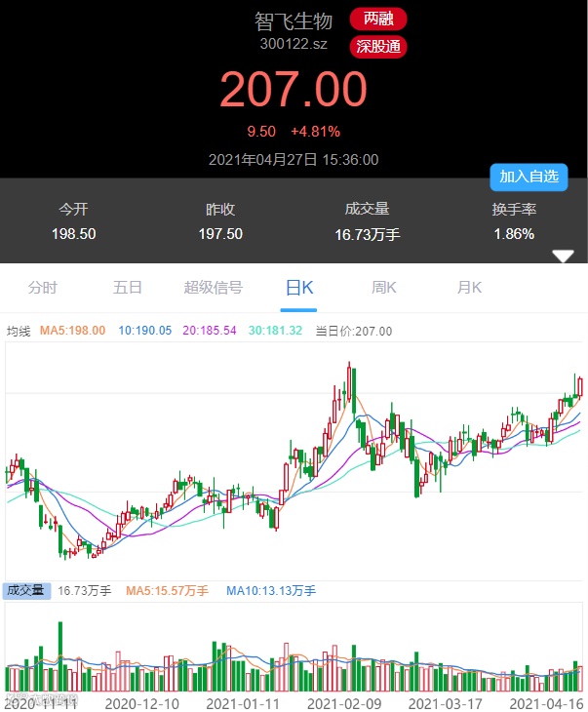Viewport: 588px width, 712px height.
Task: Click the MA5:198.00 moving average label
Action: (x=73, y=331)
